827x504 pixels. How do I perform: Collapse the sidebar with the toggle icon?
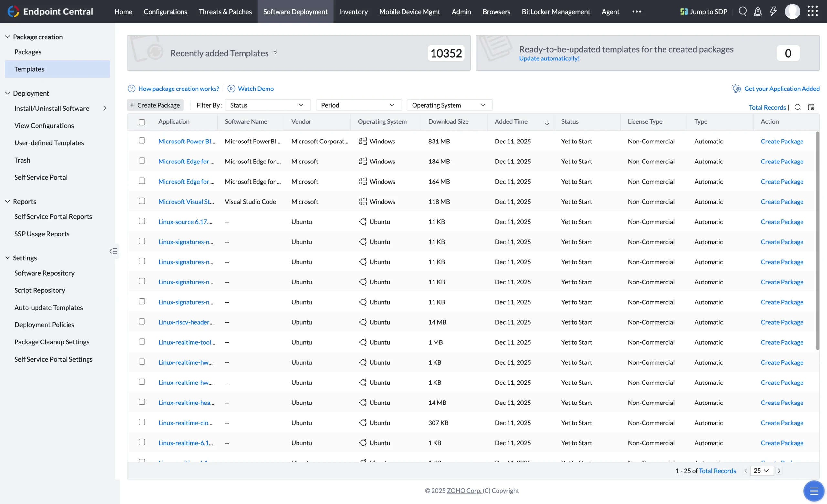[x=113, y=251]
